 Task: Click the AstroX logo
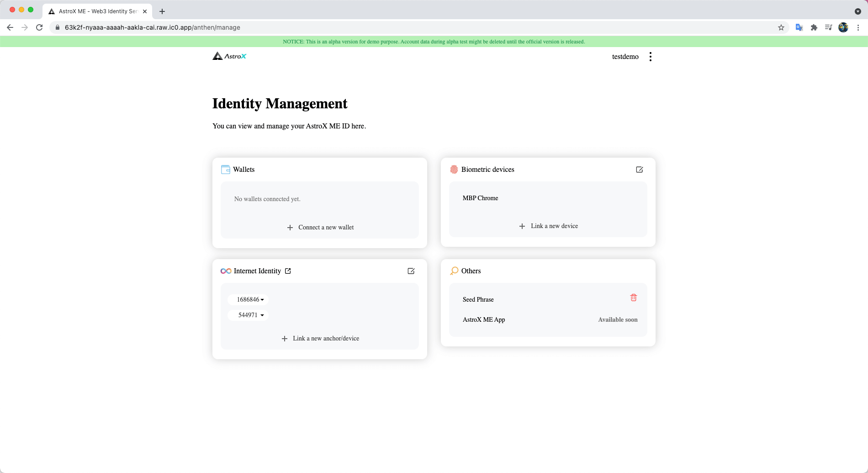click(229, 56)
